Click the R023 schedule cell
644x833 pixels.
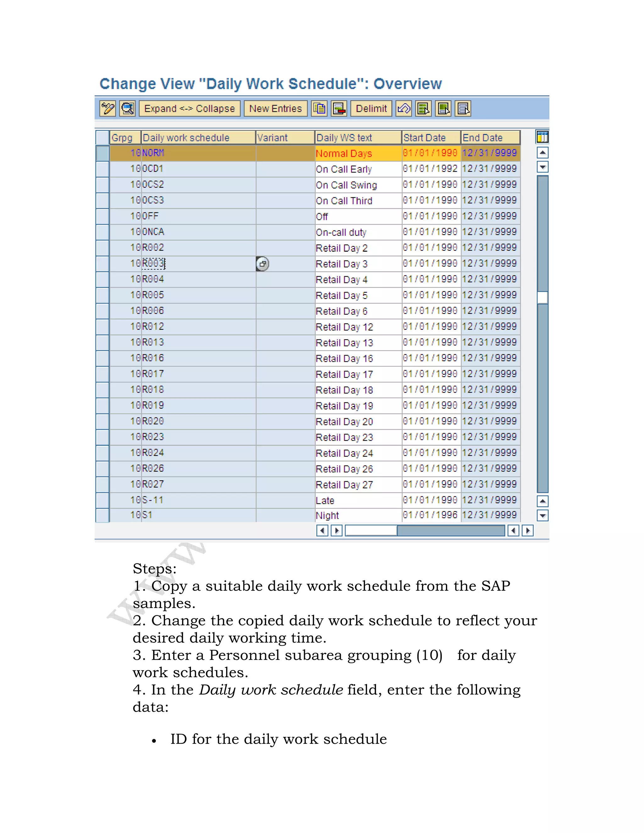[198, 437]
